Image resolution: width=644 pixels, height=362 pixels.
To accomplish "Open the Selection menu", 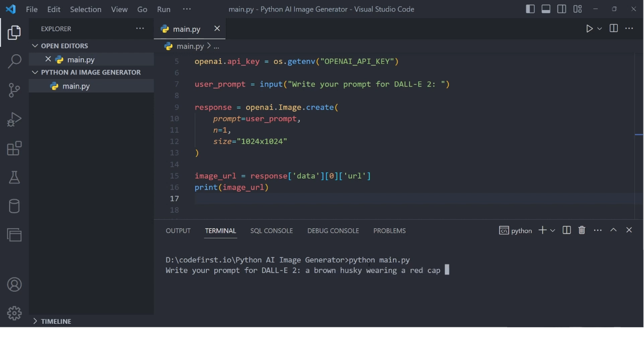I will click(86, 9).
